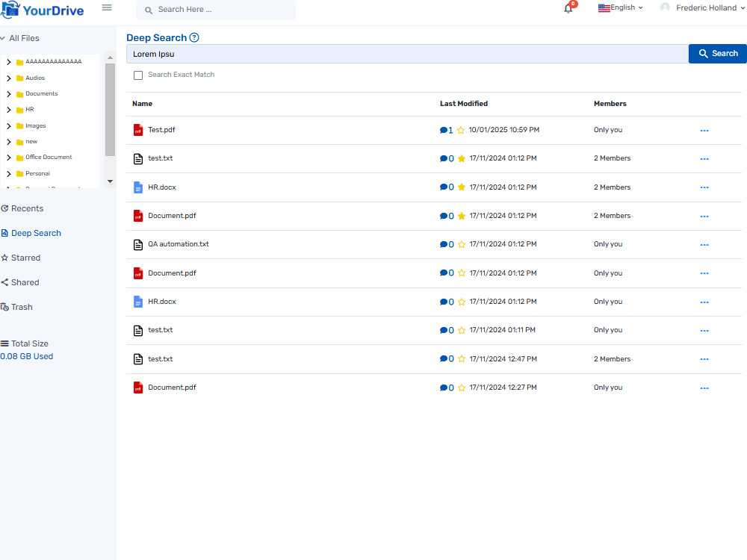Image resolution: width=747 pixels, height=560 pixels.
Task: Open the Trash
Action: [16, 307]
